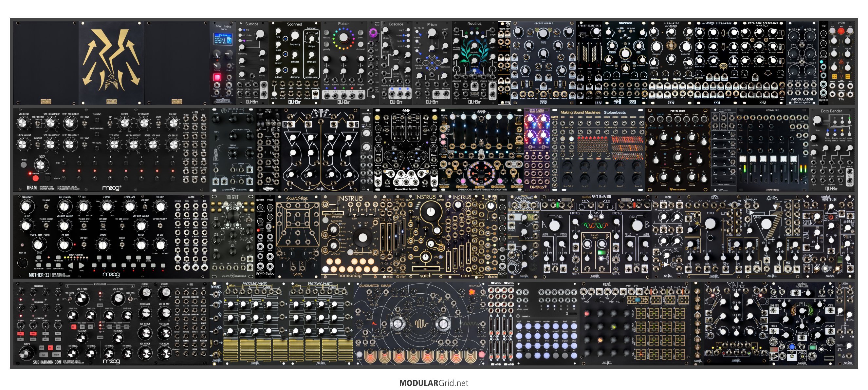The height and width of the screenshot is (390, 868).
Task: Click the "MOTHER-32" name text
Action: point(39,275)
